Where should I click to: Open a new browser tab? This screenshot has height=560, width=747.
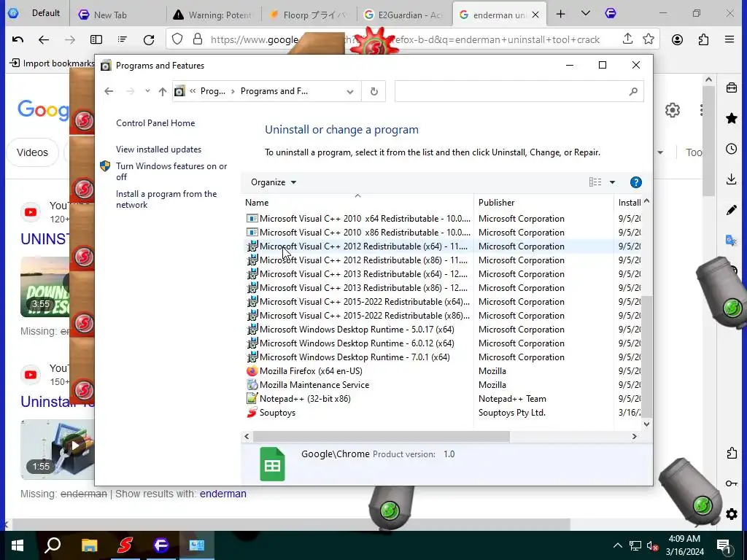pyautogui.click(x=560, y=15)
